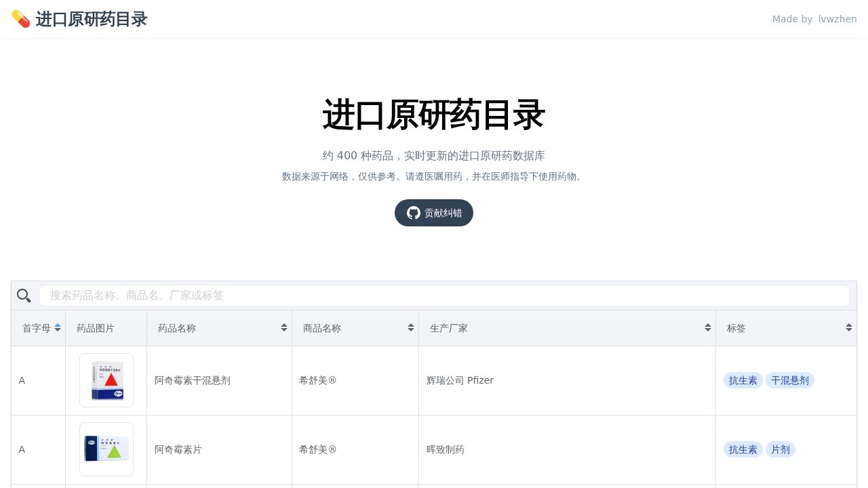Viewport: 868px width, 488px height.
Task: Focus the 搜索药品名称 search field
Action: (444, 296)
